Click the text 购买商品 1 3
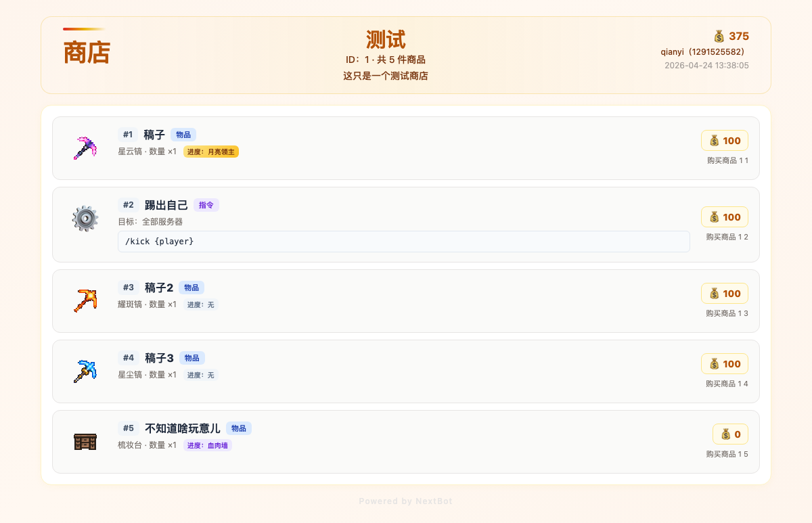 (x=727, y=313)
